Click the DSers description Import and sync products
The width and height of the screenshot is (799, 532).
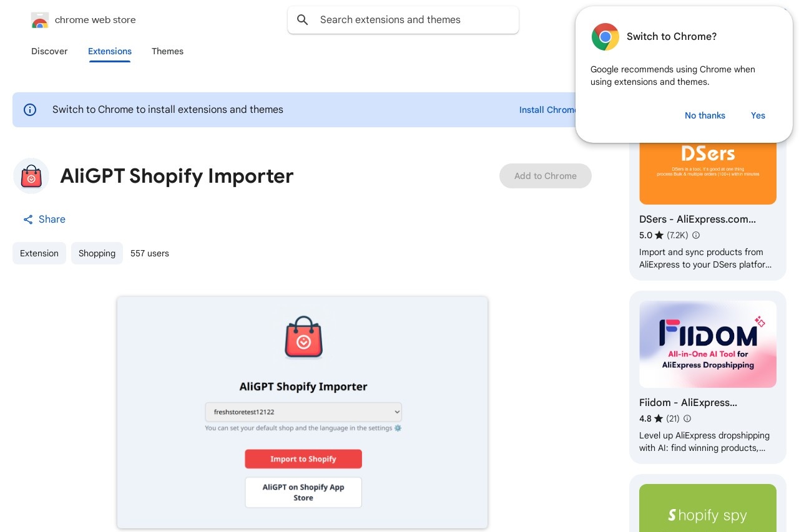pos(705,258)
